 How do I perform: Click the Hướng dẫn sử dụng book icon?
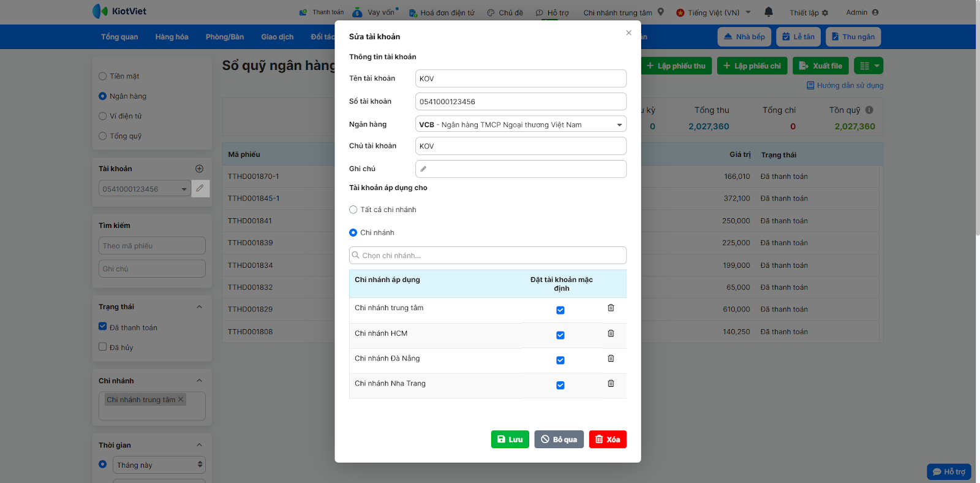[810, 85]
